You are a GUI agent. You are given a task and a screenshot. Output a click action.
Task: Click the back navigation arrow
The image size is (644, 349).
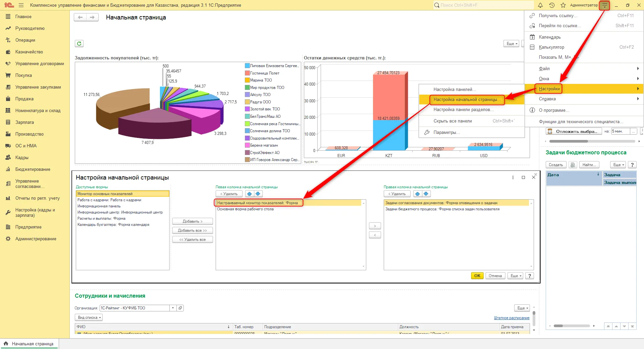pos(80,17)
